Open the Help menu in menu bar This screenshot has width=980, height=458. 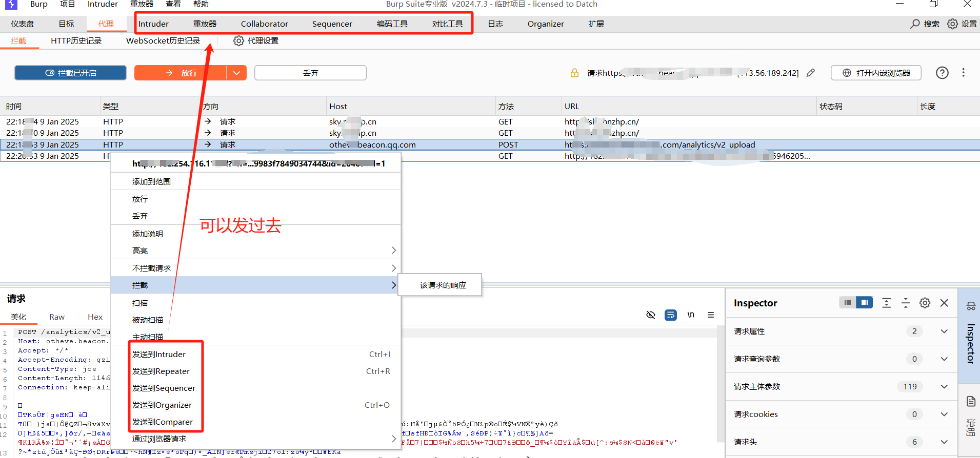pyautogui.click(x=201, y=4)
